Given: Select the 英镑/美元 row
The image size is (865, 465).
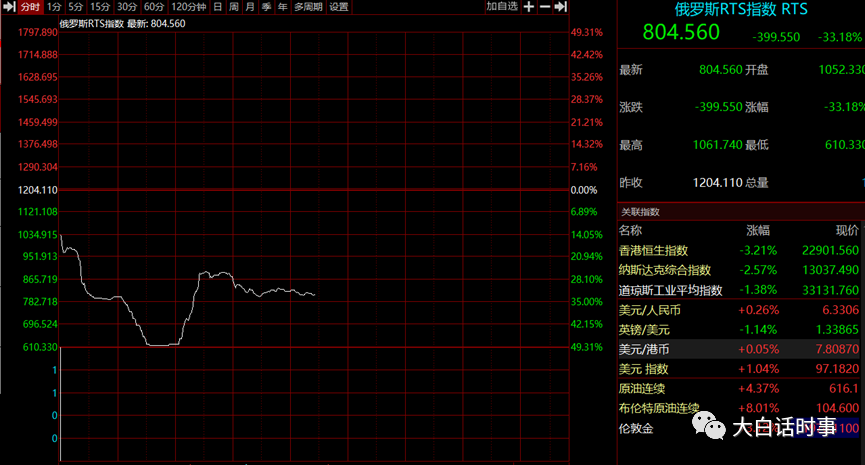Looking at the screenshot, I should pos(739,330).
